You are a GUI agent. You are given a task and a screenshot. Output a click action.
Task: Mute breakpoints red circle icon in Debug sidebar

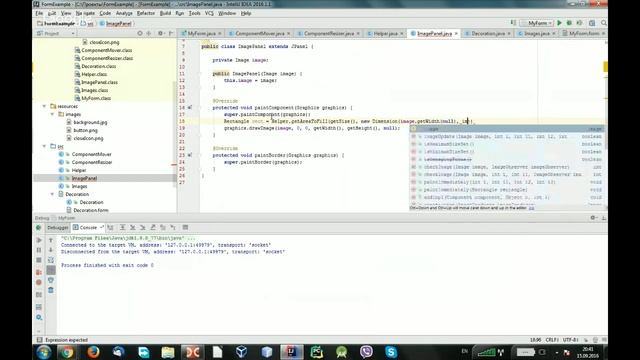click(x=39, y=282)
